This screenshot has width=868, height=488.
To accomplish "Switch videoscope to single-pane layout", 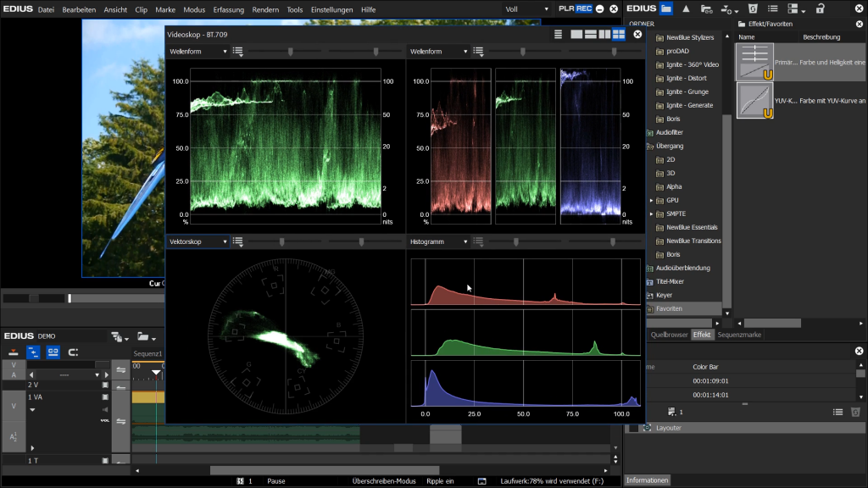I will pos(577,34).
